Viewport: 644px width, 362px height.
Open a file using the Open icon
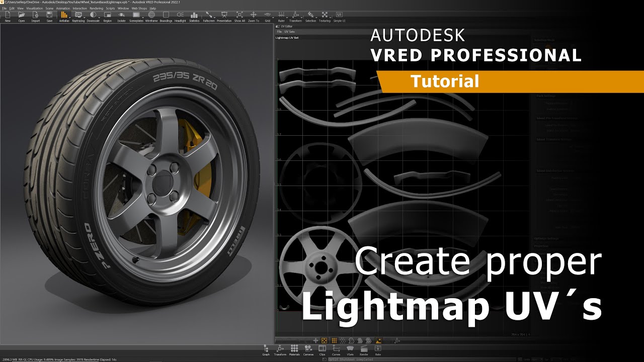click(x=22, y=17)
